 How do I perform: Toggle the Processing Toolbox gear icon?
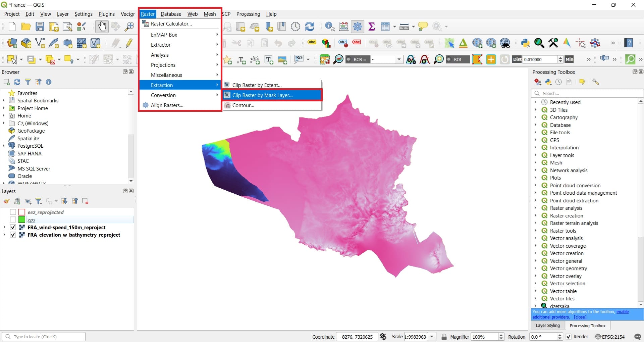[358, 27]
